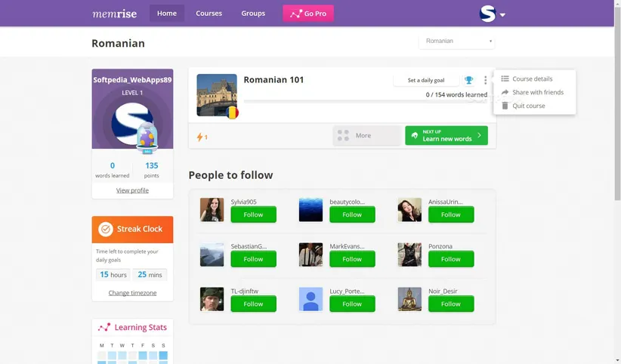Click the Go Pro chart icon
621x364 pixels.
[296, 14]
